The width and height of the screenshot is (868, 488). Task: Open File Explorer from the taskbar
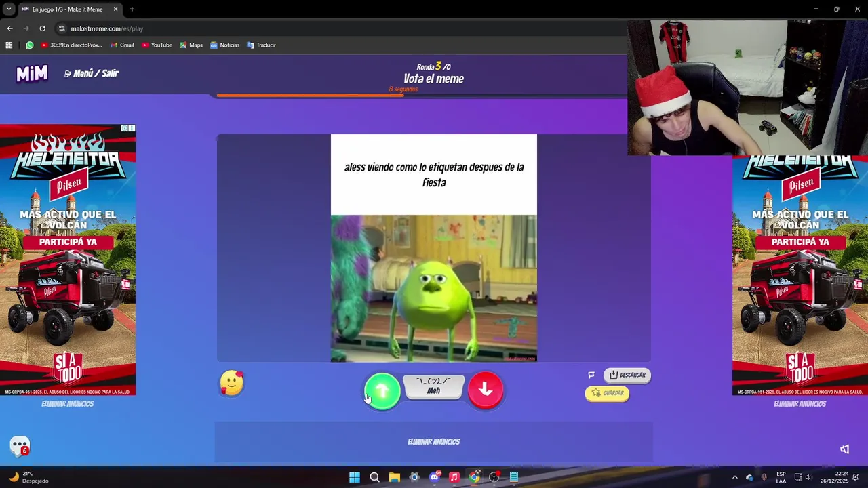[395, 477]
